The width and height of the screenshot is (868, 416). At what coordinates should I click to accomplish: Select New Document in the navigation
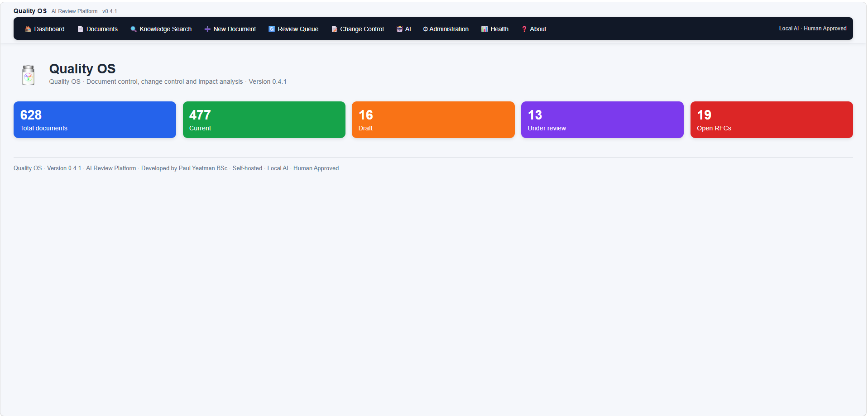click(230, 29)
